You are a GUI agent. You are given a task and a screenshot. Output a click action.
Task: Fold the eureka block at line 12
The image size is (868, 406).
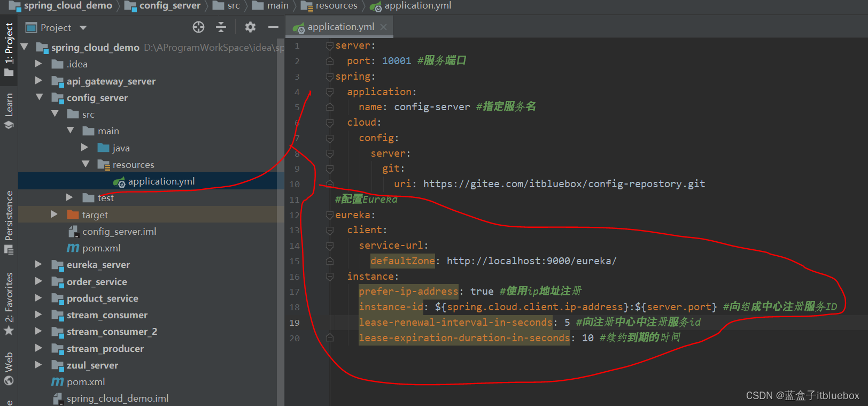tap(330, 215)
